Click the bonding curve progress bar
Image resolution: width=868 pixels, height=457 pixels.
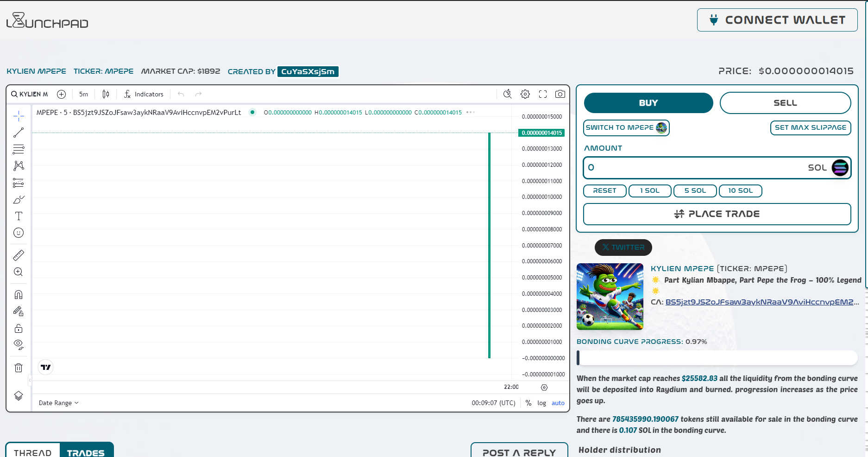click(717, 358)
